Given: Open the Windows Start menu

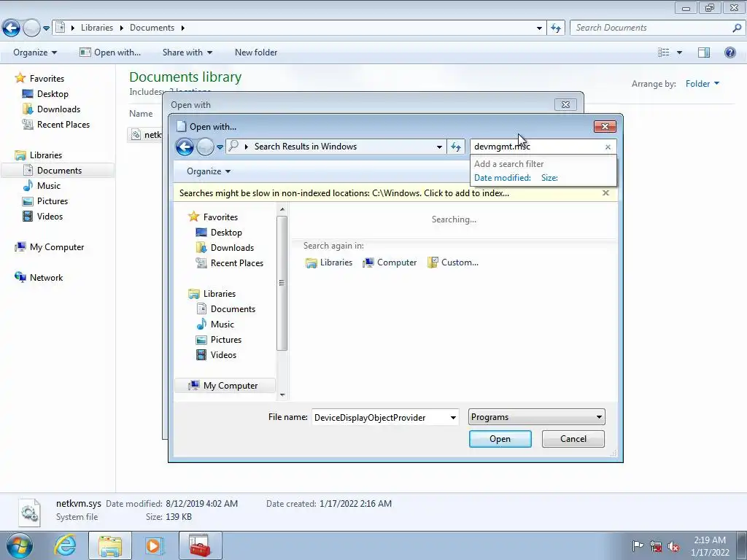Looking at the screenshot, I should [19, 545].
